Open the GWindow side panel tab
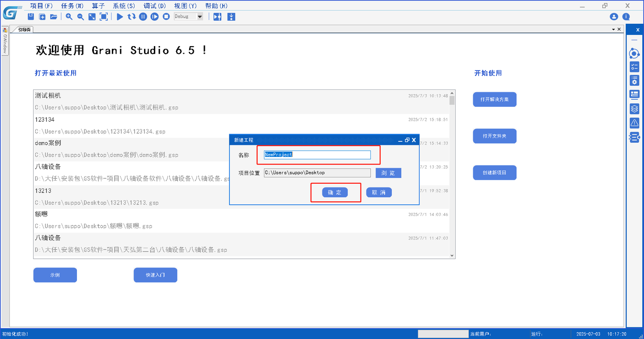This screenshot has width=644, height=339. [x=5, y=44]
